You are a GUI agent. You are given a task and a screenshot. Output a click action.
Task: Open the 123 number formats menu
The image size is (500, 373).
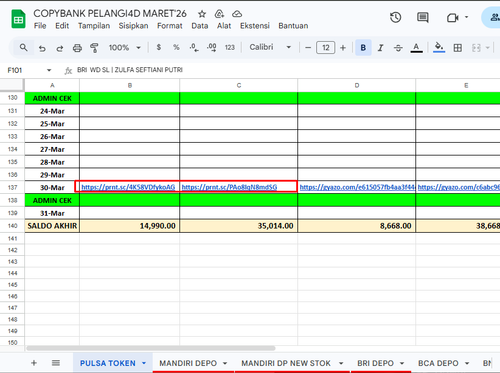(x=230, y=48)
